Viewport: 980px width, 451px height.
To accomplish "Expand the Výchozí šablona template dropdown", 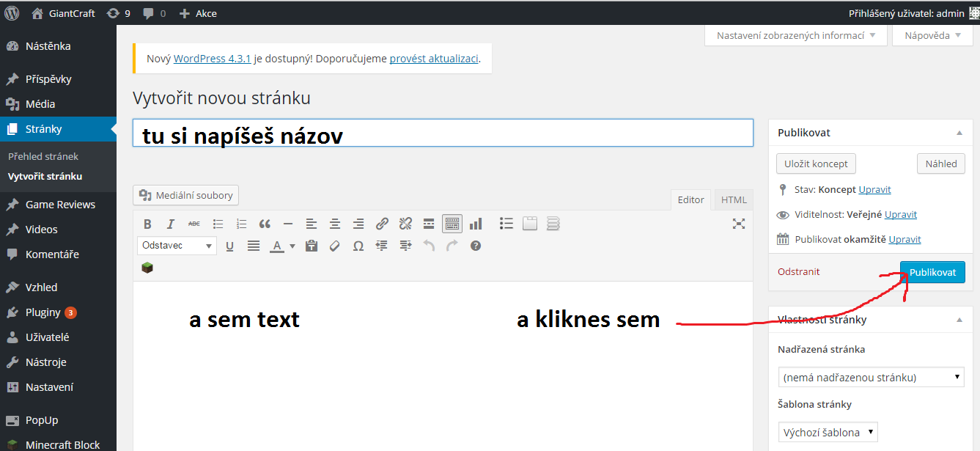I will pyautogui.click(x=828, y=432).
